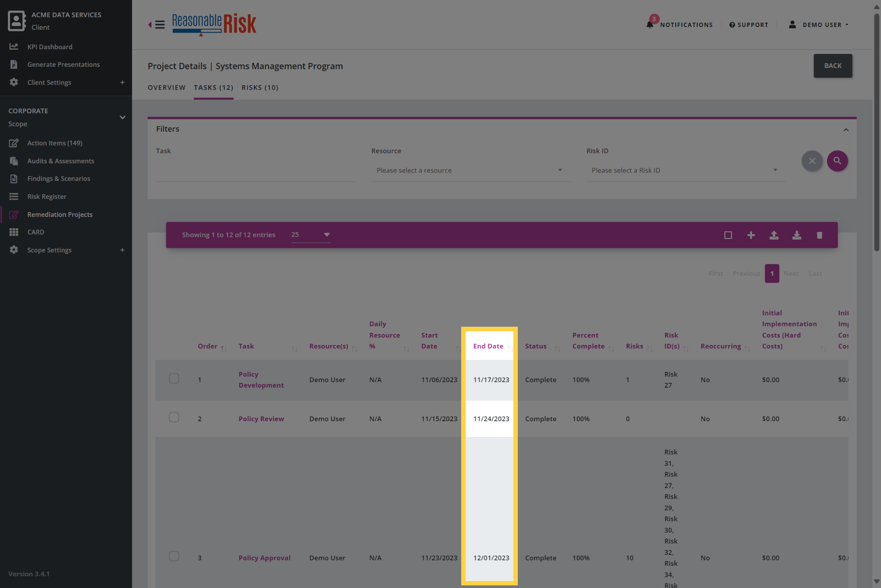Viewport: 881px width, 588px height.
Task: Open the Resource filter dropdown
Action: (470, 170)
